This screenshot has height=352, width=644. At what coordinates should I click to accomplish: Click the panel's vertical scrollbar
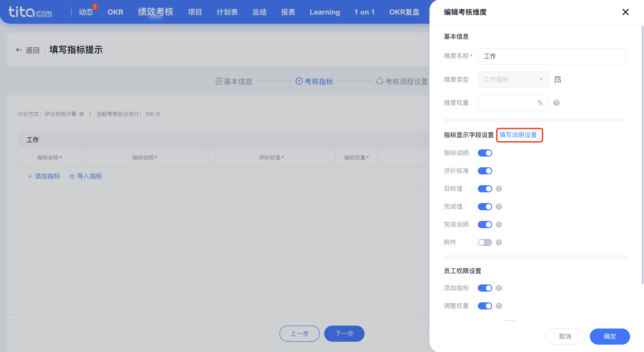click(x=642, y=155)
